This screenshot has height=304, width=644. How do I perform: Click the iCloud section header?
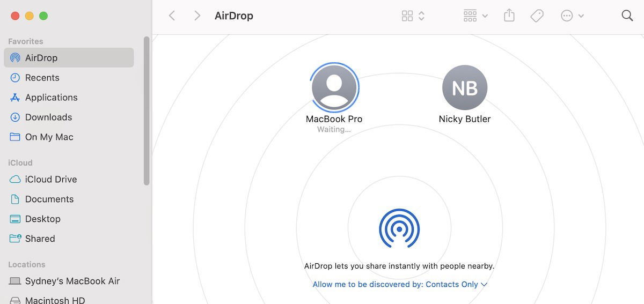point(20,162)
